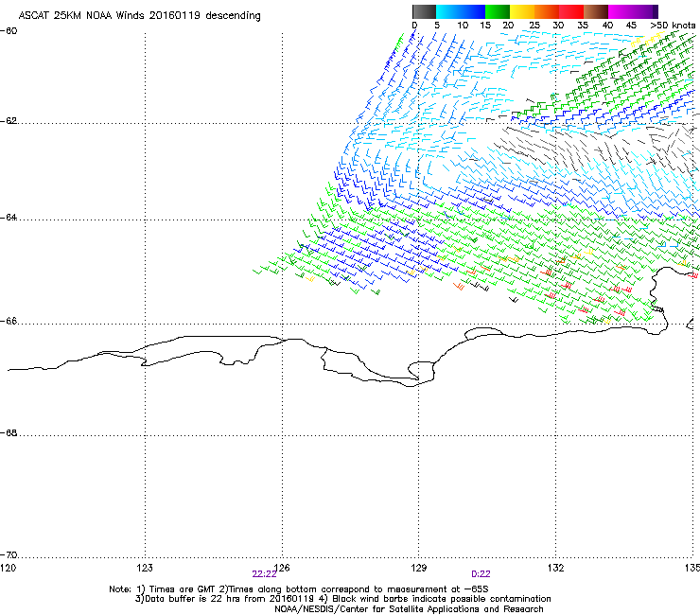The width and height of the screenshot is (700, 615).
Task: Click the cyan-to-blue 5–15 knots color bar segment
Action: [x=461, y=11]
